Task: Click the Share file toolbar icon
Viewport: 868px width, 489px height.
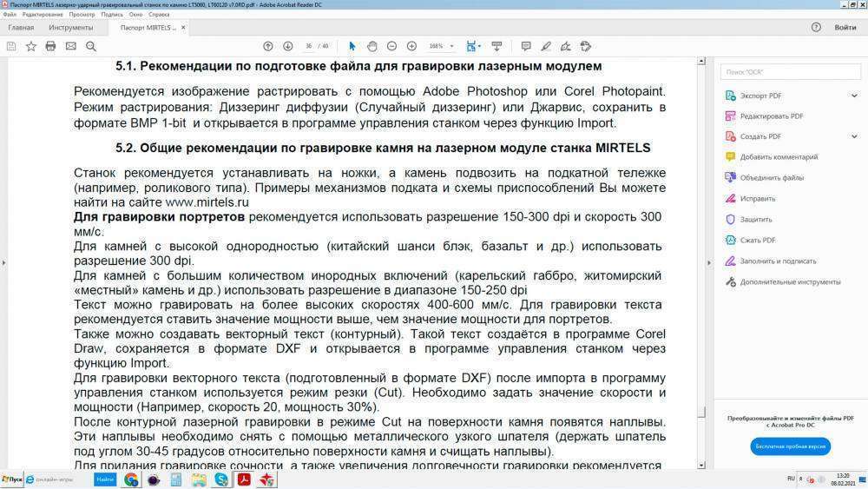Action: click(x=586, y=47)
